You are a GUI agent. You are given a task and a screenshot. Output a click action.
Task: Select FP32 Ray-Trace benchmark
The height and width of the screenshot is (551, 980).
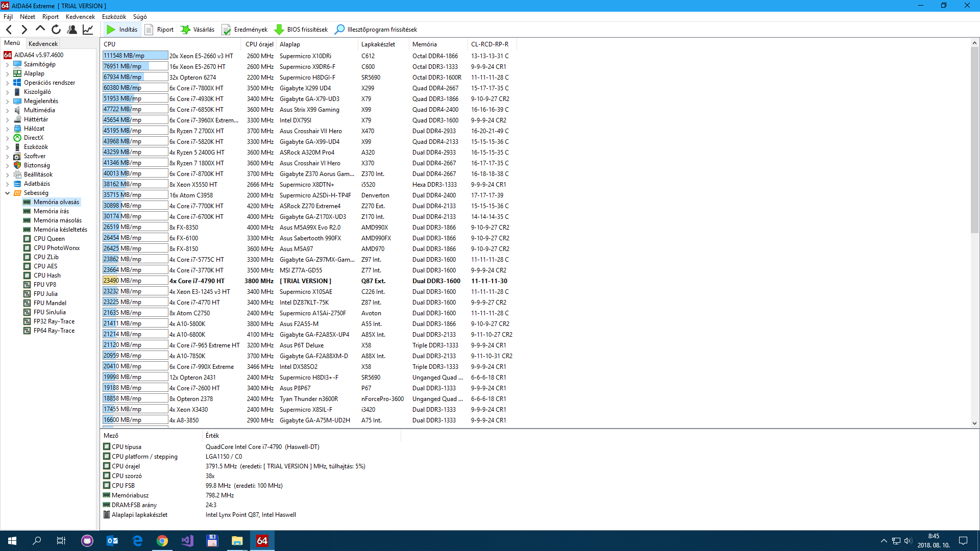tap(54, 321)
